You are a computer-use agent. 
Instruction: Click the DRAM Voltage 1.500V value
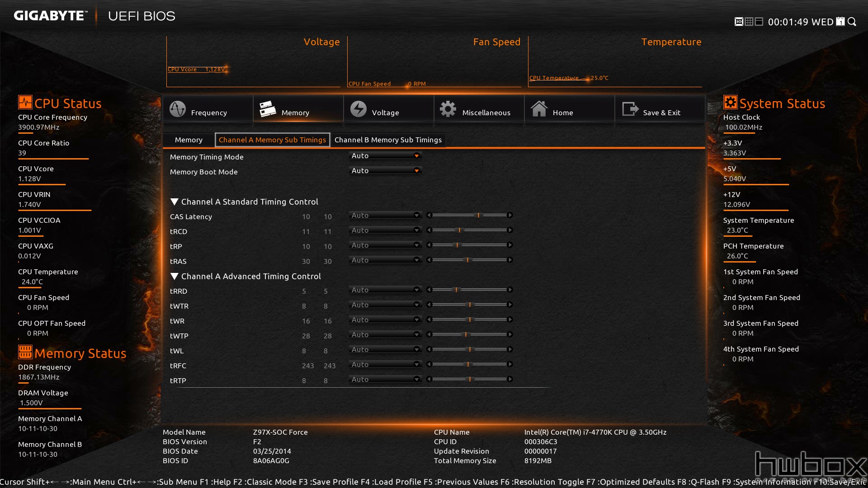pos(31,403)
